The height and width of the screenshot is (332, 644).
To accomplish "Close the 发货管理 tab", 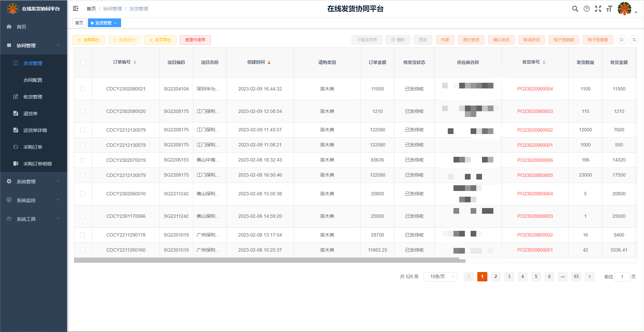I will click(x=115, y=23).
